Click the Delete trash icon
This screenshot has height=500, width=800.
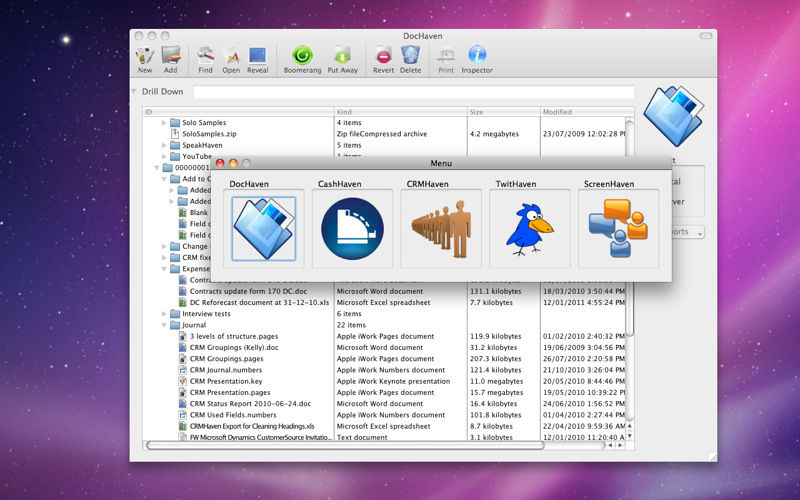click(410, 55)
